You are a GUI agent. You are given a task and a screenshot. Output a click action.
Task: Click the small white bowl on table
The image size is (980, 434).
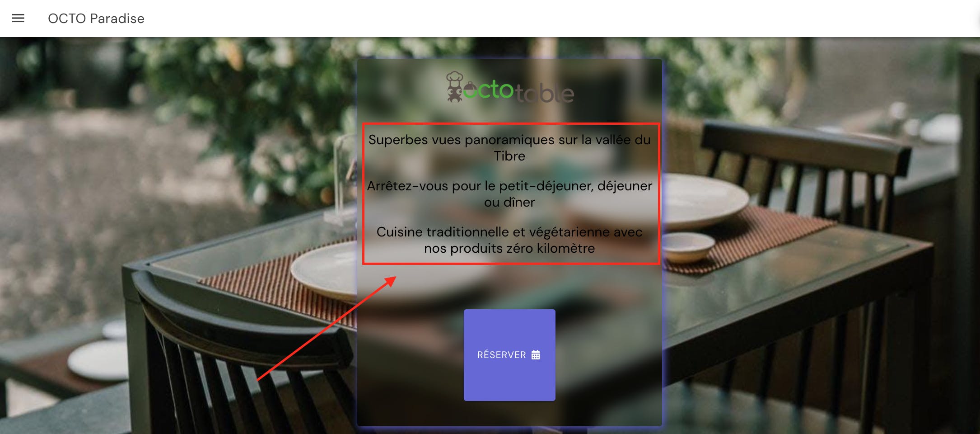(687, 247)
